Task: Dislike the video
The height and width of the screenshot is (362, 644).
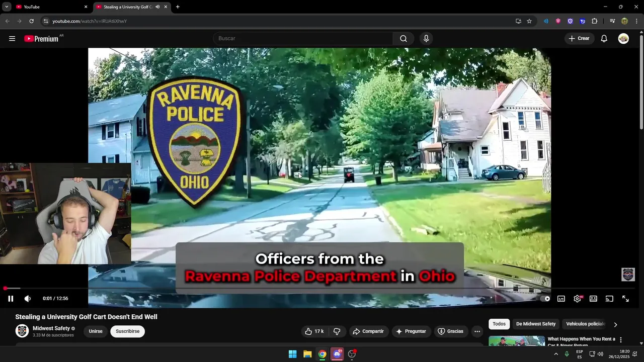Action: tap(337, 331)
